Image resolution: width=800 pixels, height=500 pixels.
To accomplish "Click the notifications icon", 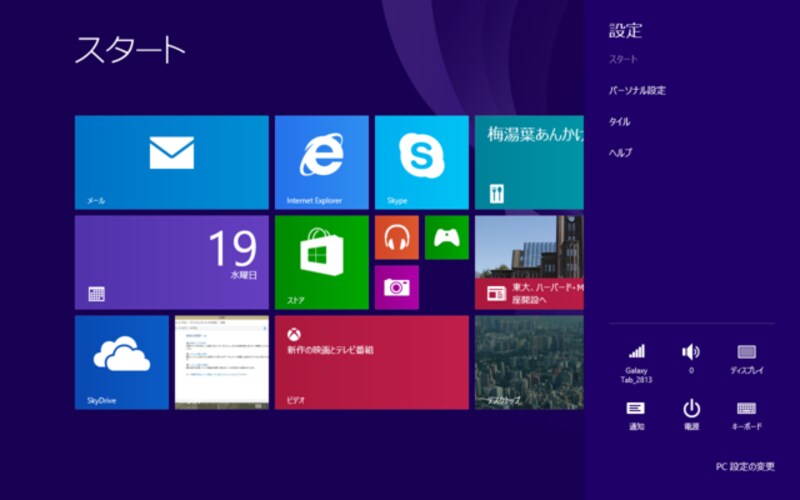I will click(x=636, y=413).
